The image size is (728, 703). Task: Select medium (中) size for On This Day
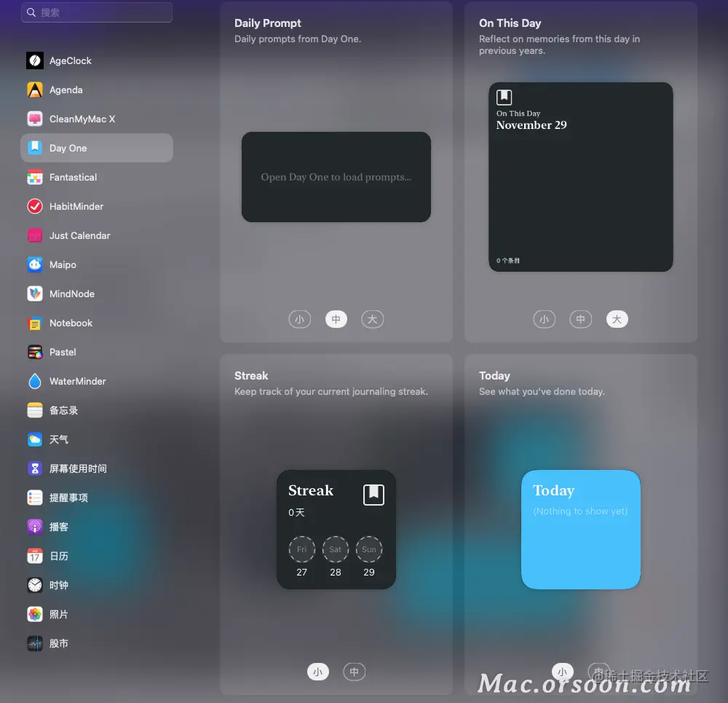580,319
